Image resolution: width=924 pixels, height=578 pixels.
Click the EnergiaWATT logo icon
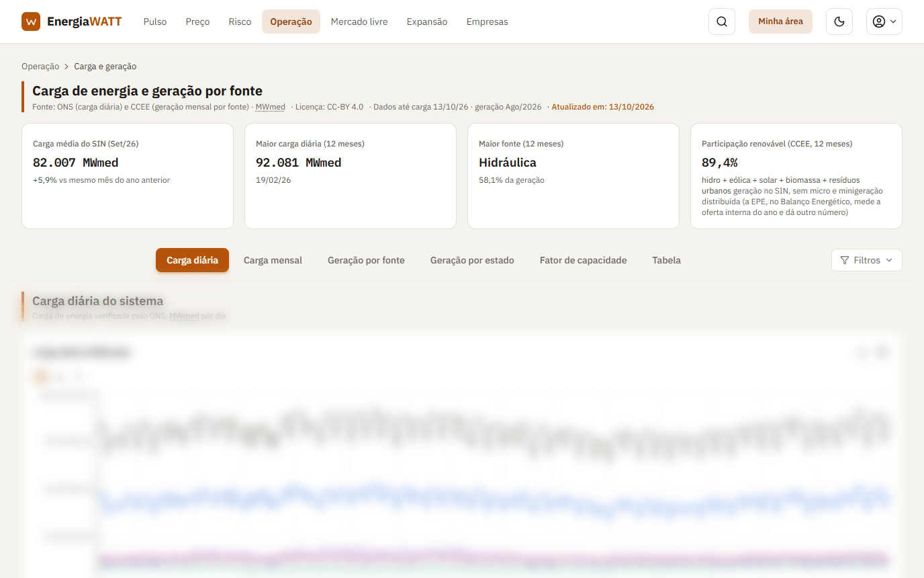(x=31, y=22)
